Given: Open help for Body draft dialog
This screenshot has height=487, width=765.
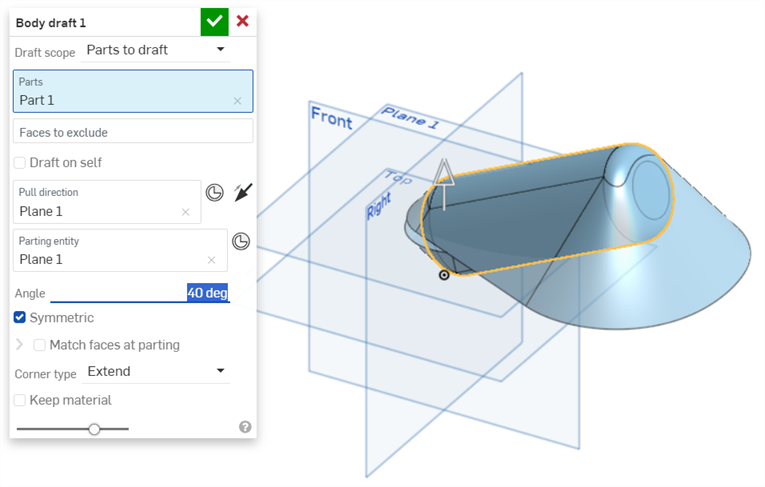Looking at the screenshot, I should (x=245, y=427).
